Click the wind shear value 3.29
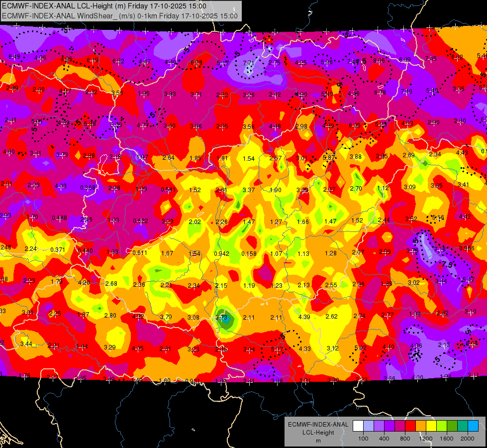 point(110,347)
